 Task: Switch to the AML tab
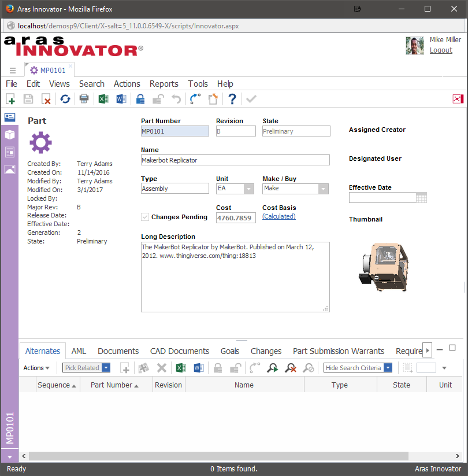click(79, 351)
